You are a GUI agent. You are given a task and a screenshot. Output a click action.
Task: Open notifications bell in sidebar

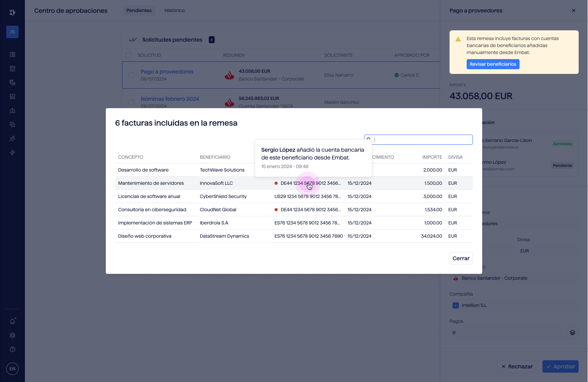(x=12, y=321)
